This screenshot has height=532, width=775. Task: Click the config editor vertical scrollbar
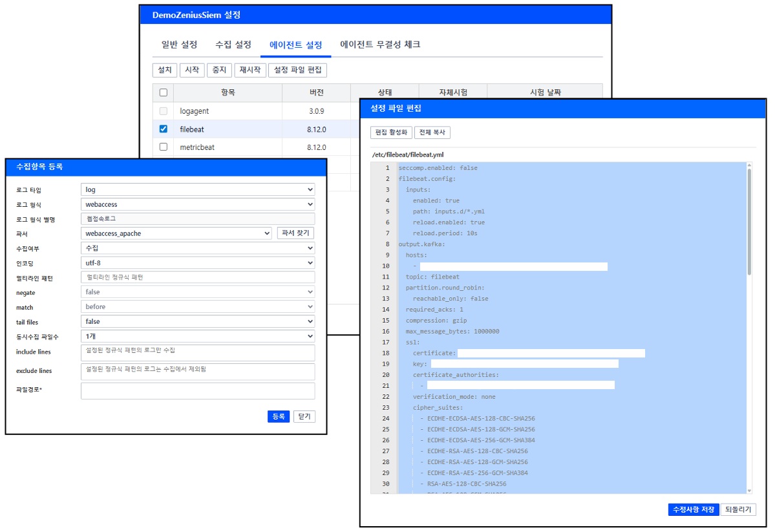(x=749, y=220)
